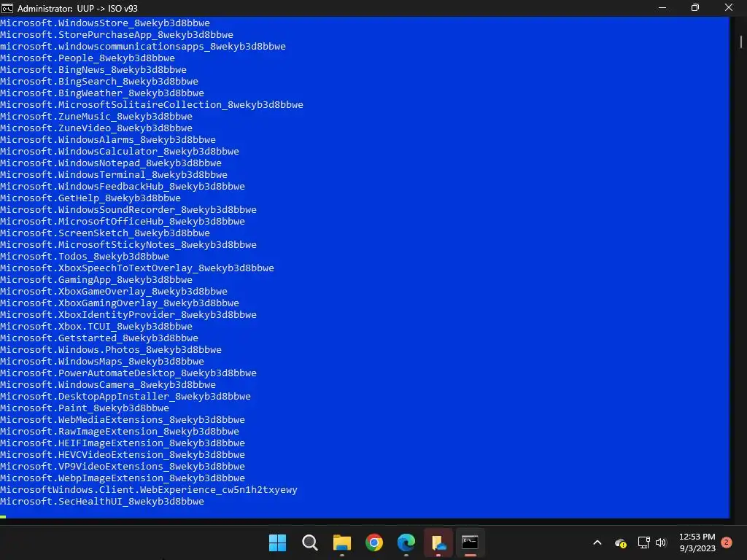
Task: Open network display tray icon
Action: pyautogui.click(x=643, y=542)
